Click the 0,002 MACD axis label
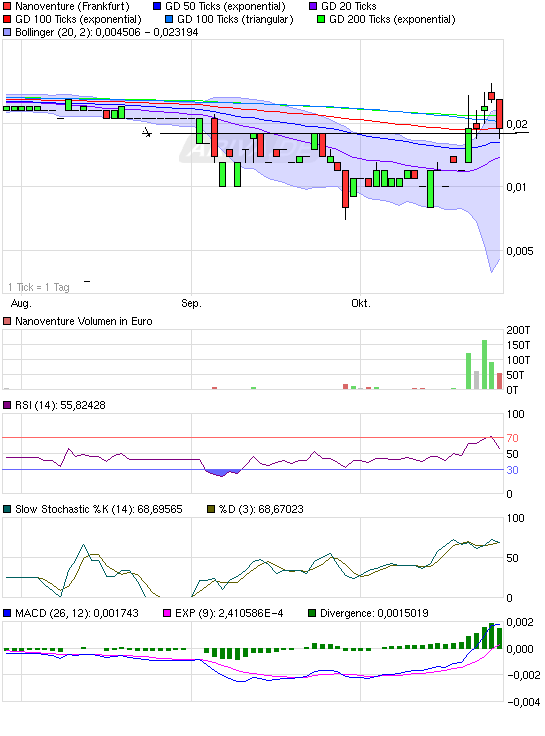The height and width of the screenshot is (736, 545). (x=520, y=622)
